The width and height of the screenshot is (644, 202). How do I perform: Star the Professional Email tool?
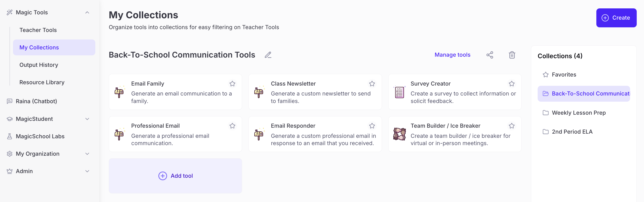click(x=232, y=126)
